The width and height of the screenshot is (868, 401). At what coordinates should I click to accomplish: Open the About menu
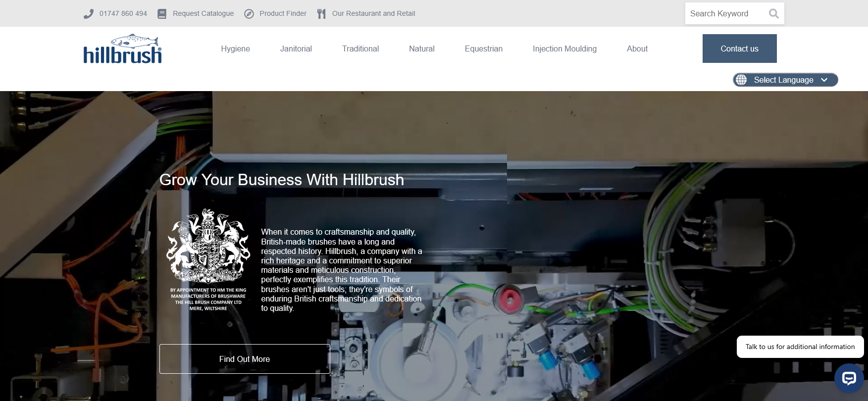637,49
